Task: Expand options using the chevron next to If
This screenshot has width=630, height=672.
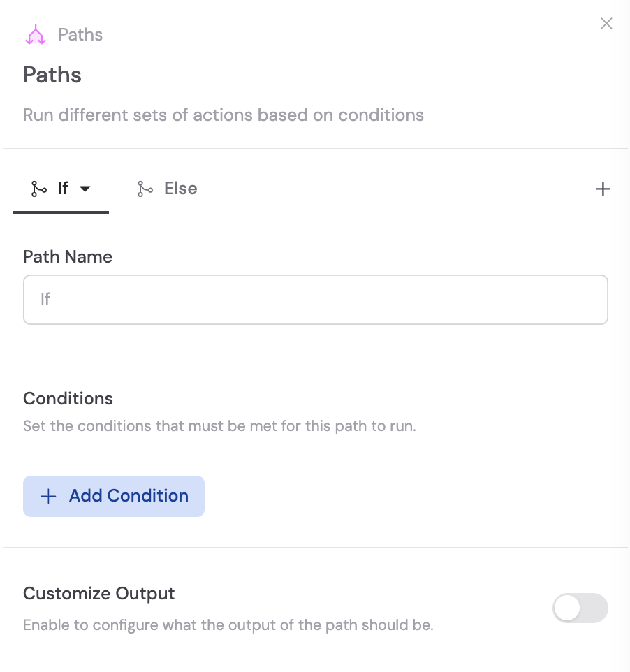Action: tap(85, 188)
